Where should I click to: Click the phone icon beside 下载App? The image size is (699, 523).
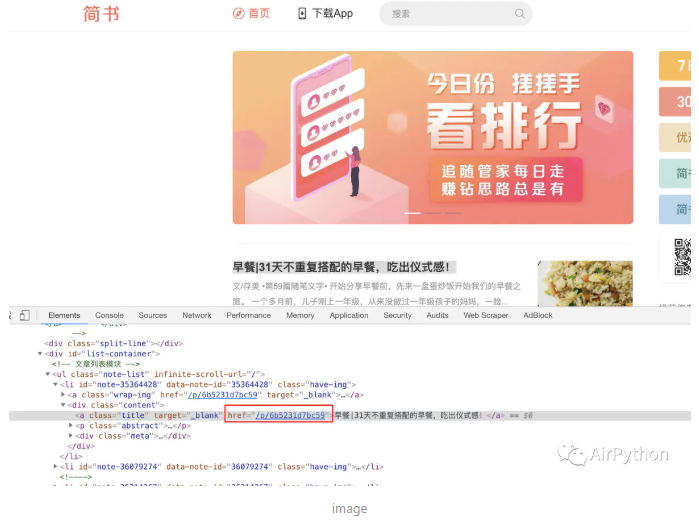302,13
